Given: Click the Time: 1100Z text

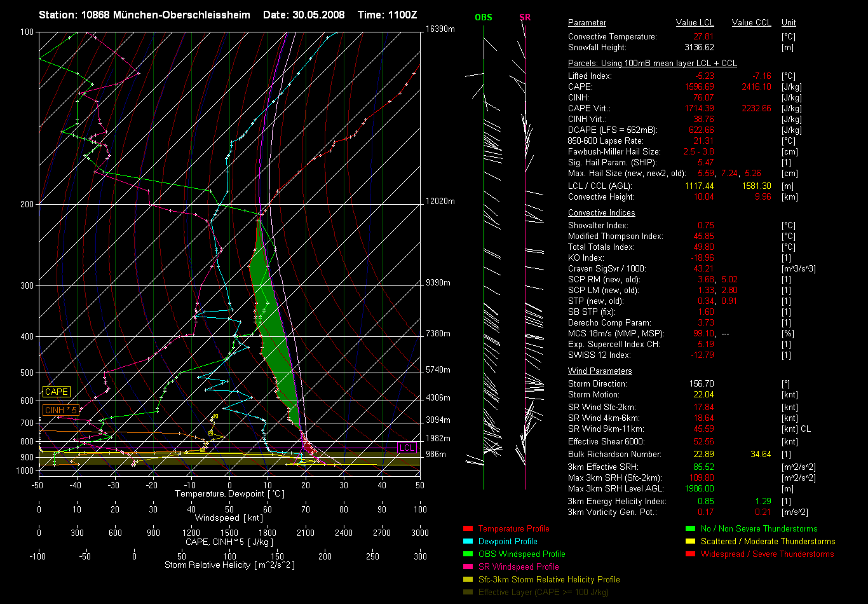Looking at the screenshot, I should pyautogui.click(x=387, y=15).
